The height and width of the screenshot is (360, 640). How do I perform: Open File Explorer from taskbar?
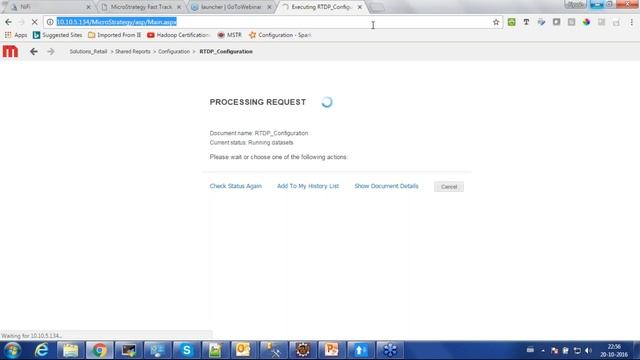70,350
